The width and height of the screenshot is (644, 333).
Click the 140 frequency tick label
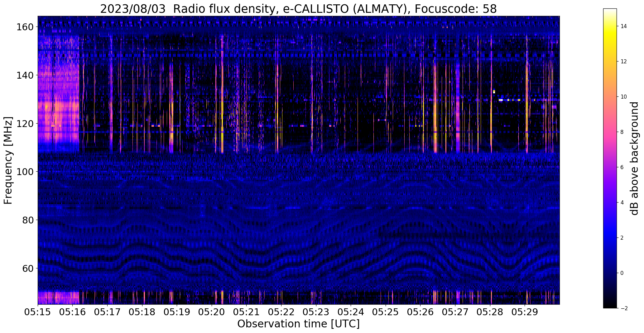coord(25,75)
